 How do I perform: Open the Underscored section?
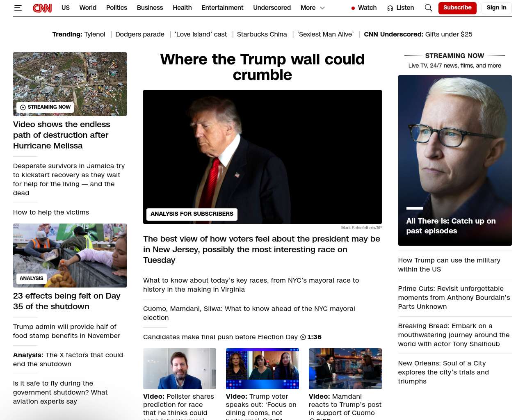(272, 8)
